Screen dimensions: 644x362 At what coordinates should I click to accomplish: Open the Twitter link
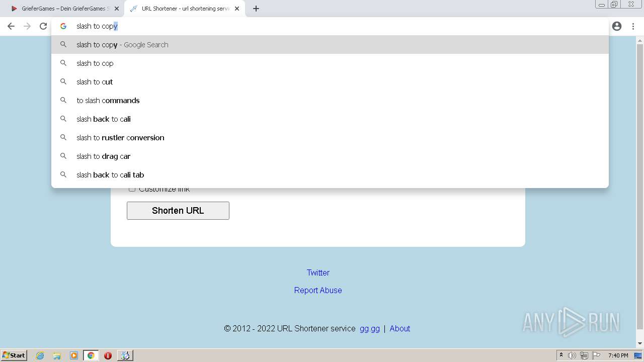(x=318, y=273)
